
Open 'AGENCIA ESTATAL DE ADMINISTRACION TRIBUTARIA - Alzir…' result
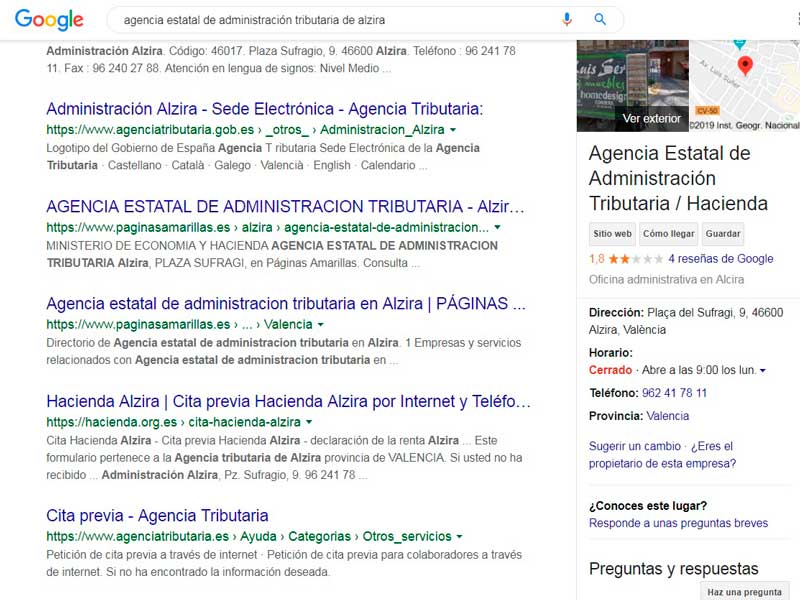(285, 207)
